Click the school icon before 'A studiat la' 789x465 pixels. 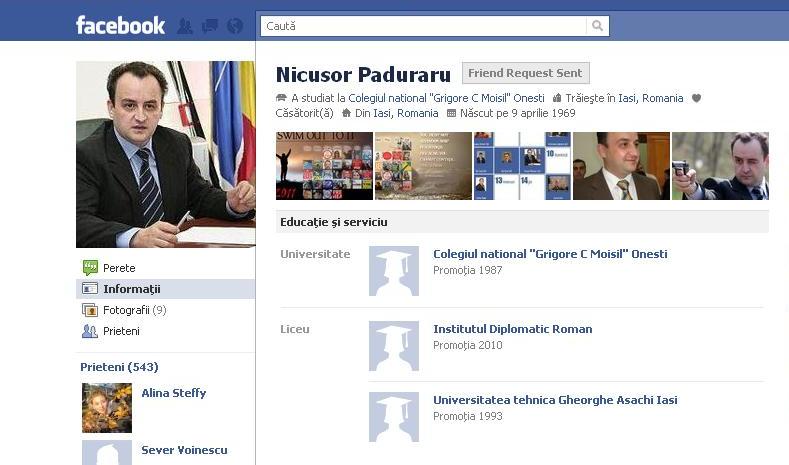(281, 98)
